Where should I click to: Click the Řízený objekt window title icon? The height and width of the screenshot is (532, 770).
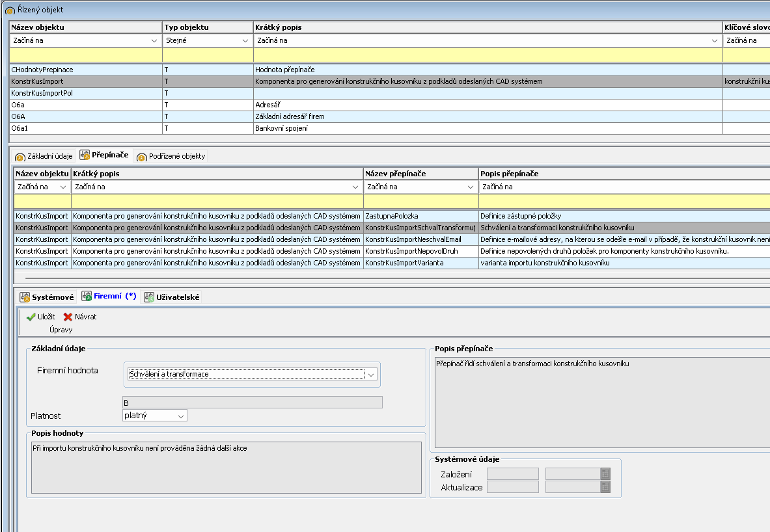pos(10,11)
